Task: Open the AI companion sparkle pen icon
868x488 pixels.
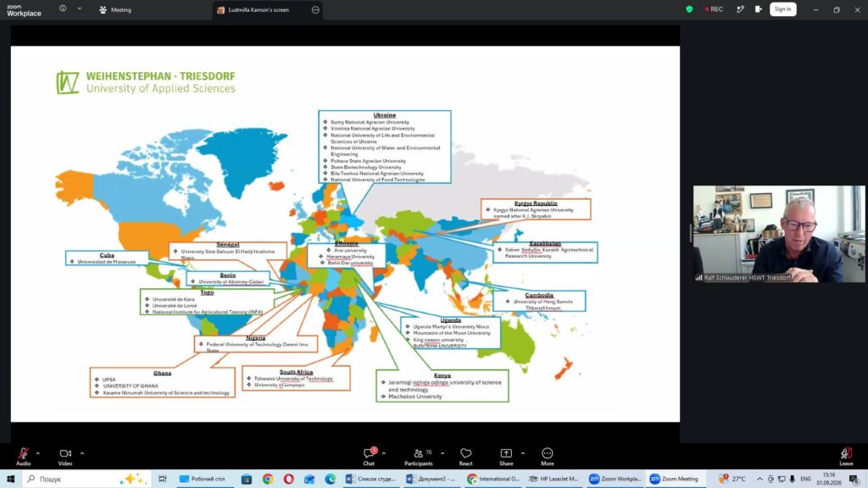Action: (x=740, y=9)
